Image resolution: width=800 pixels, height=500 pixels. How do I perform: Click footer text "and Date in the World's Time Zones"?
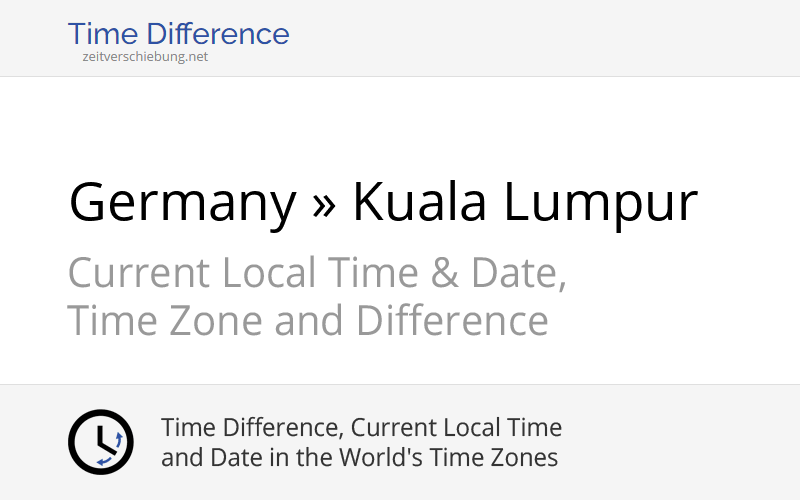(x=359, y=458)
